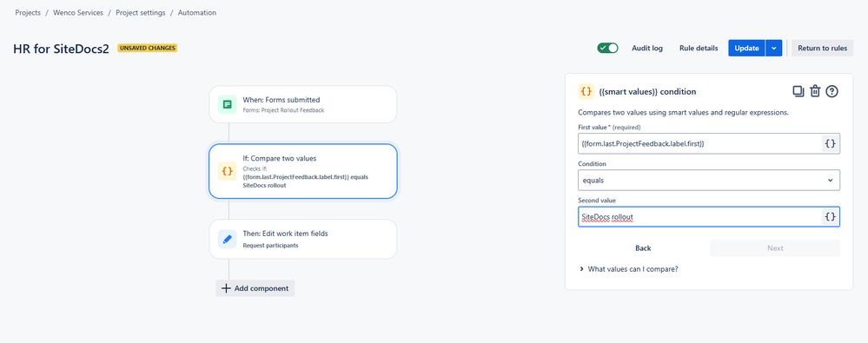Screen dimensions: 868x343
Task: Click the plus icon to add component
Action: [x=226, y=288]
